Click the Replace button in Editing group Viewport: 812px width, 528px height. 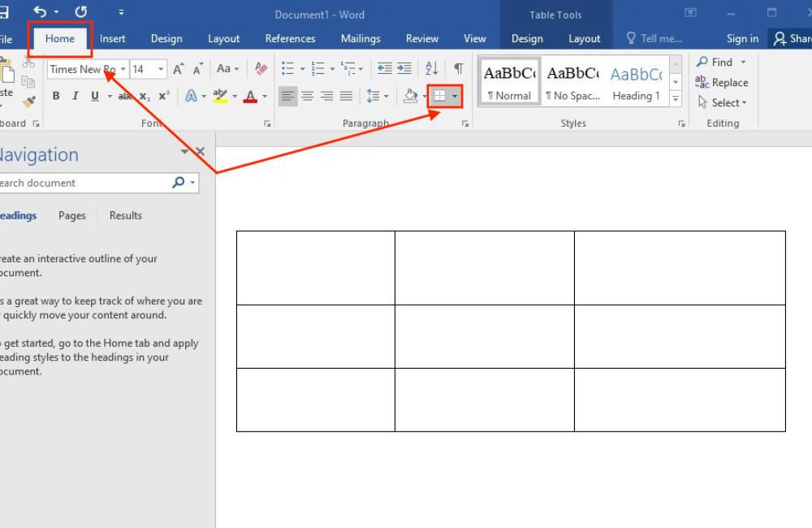click(722, 82)
